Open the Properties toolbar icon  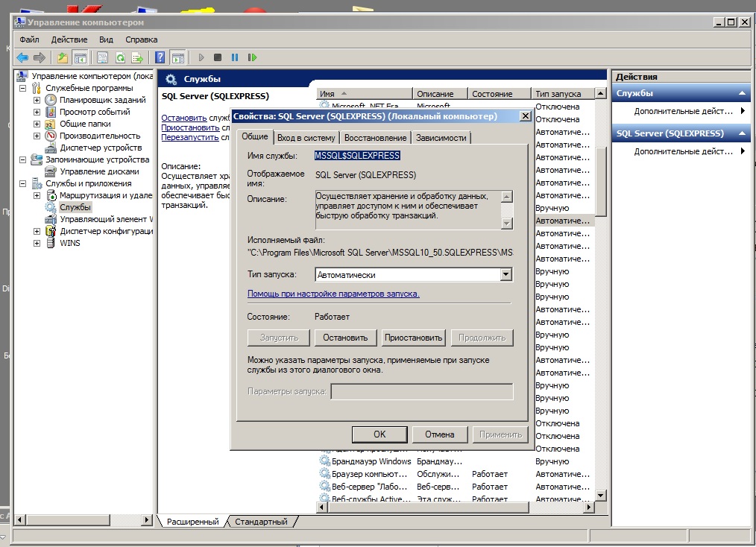[x=102, y=58]
